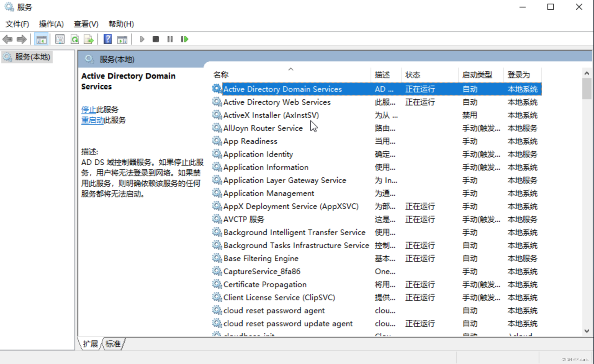Switch to the 标准 tab
The image size is (594, 364).
tap(113, 344)
